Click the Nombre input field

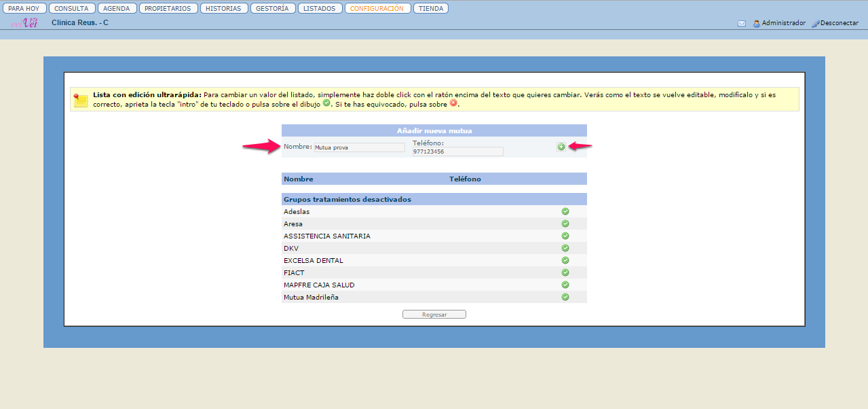pyautogui.click(x=359, y=147)
